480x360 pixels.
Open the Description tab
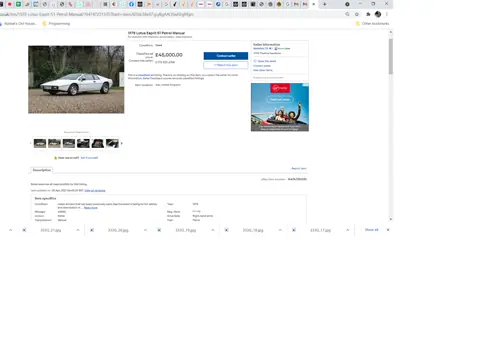coord(42,170)
